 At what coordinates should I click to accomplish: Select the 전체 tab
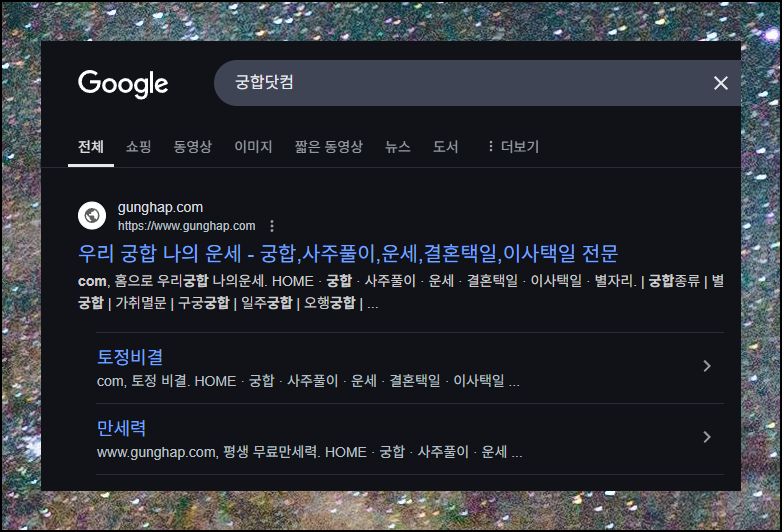click(x=91, y=146)
